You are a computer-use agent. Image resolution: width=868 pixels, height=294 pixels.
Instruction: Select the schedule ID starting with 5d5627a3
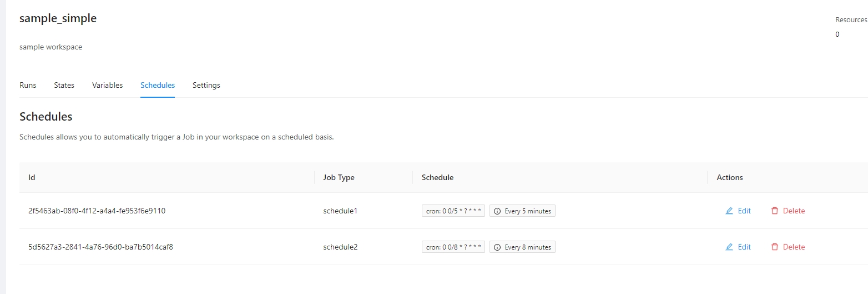(100, 247)
